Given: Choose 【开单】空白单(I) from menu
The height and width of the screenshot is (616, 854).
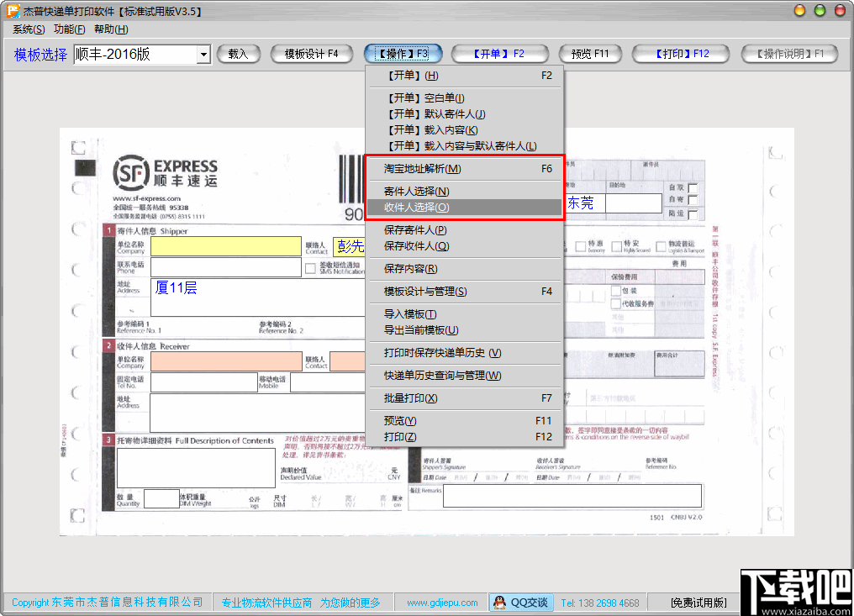Looking at the screenshot, I should click(x=465, y=98).
